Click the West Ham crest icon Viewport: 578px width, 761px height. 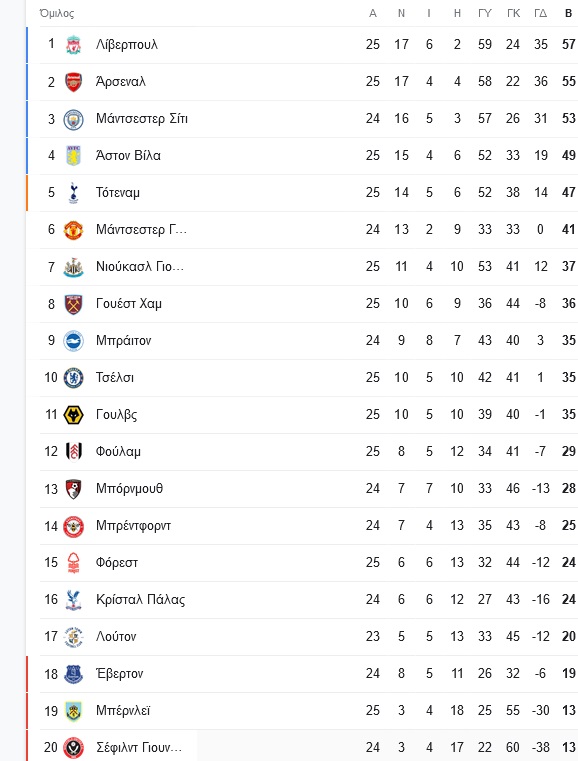tap(73, 304)
